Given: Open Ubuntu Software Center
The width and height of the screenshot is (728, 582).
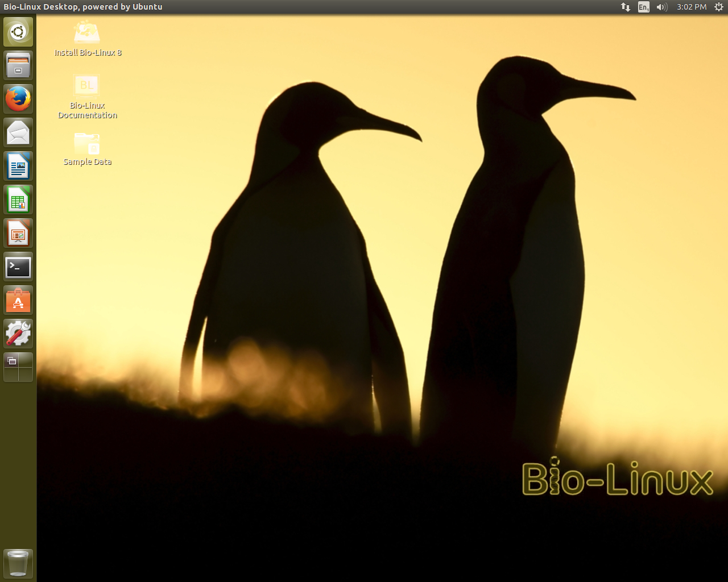Looking at the screenshot, I should pyautogui.click(x=18, y=300).
